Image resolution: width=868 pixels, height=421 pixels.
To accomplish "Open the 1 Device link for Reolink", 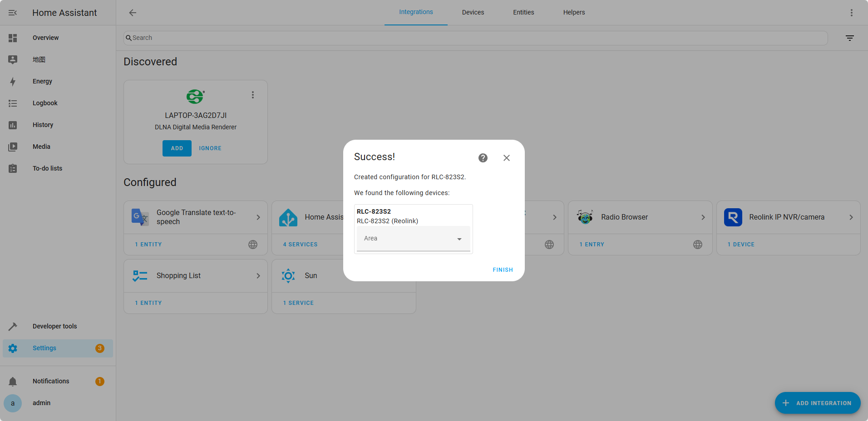I will point(741,245).
